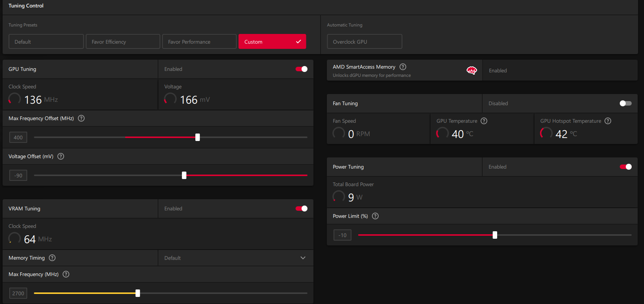
Task: Click the VRAM Max Frequency field 2700
Action: tap(18, 293)
